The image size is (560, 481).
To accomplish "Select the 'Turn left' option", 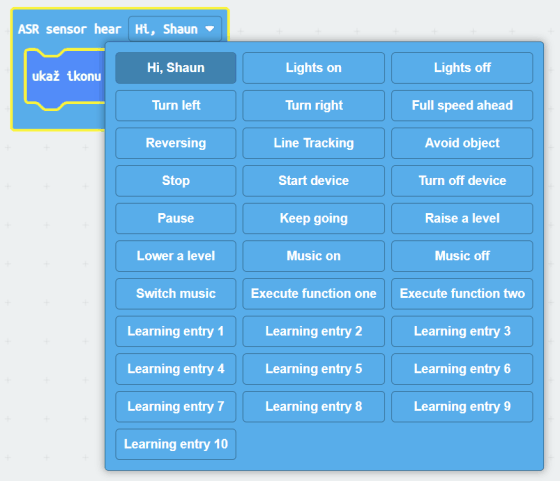I will (x=176, y=105).
